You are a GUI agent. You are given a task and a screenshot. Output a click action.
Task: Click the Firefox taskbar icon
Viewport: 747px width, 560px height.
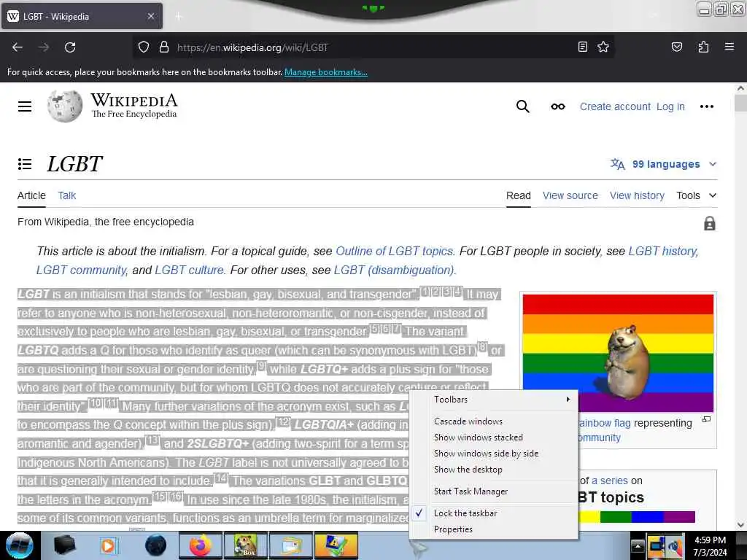(x=201, y=545)
